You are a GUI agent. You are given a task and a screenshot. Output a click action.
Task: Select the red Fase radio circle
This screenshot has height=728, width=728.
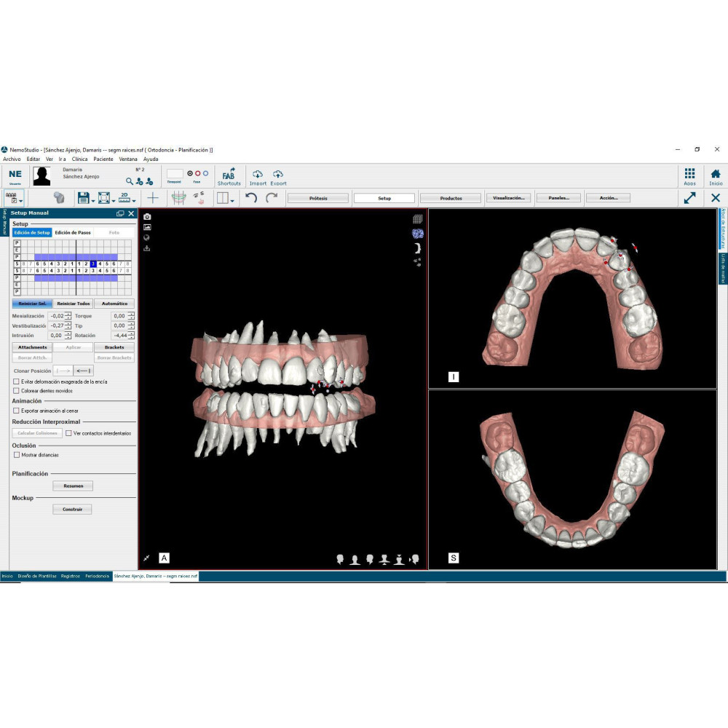tap(198, 173)
